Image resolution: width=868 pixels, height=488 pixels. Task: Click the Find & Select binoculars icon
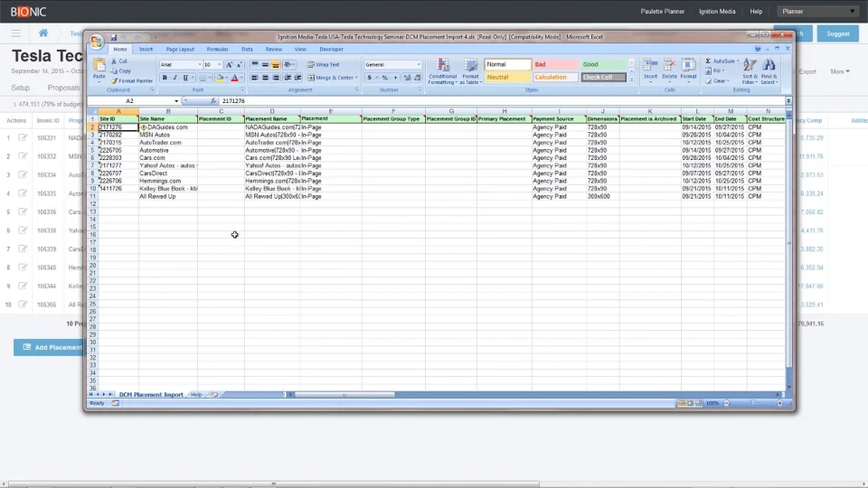[x=769, y=70]
